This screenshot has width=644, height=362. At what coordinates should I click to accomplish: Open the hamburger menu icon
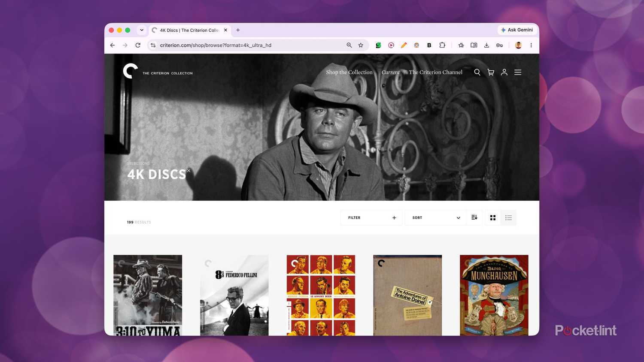tap(518, 72)
